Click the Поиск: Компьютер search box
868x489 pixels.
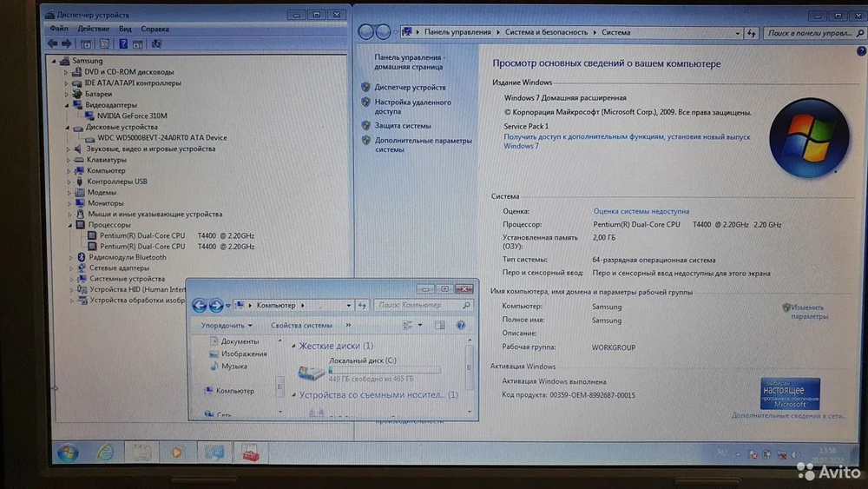pos(424,305)
